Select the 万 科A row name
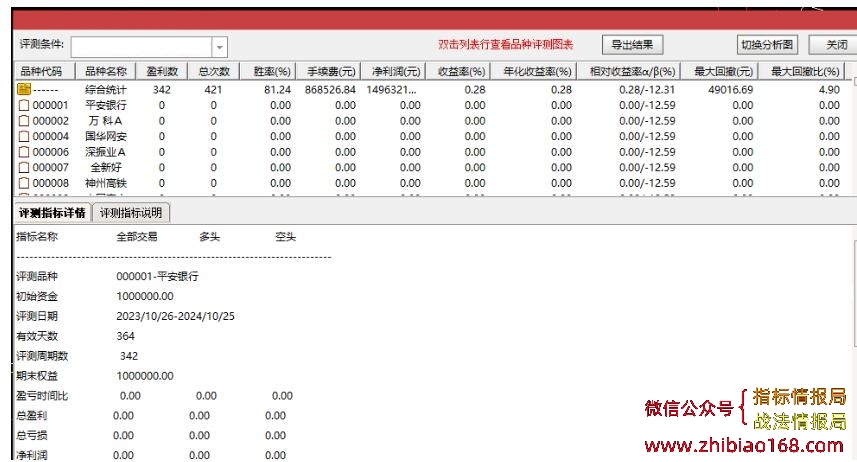 pyautogui.click(x=105, y=120)
